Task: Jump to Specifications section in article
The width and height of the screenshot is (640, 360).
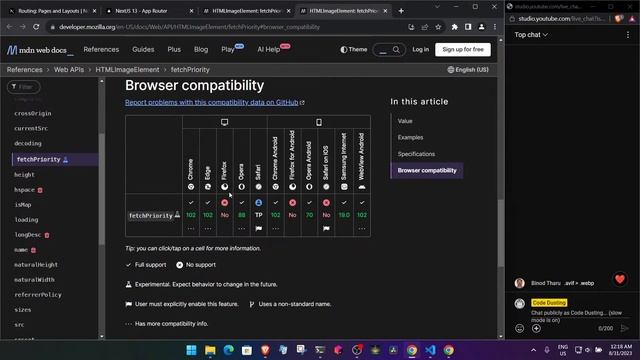Action: (416, 154)
